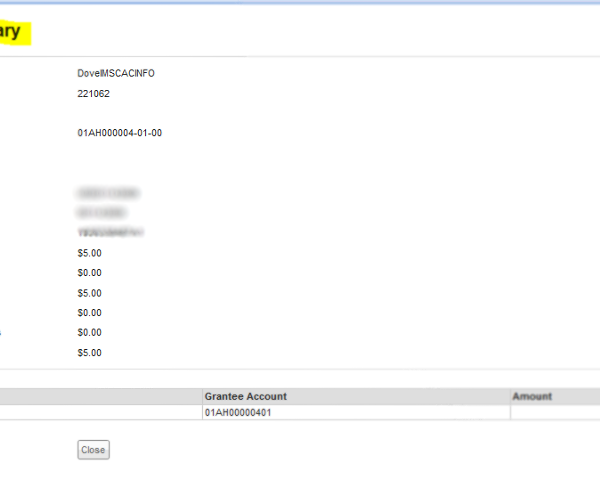Click the topmost blurred value
Viewport: 600px width, 504px height.
click(108, 192)
